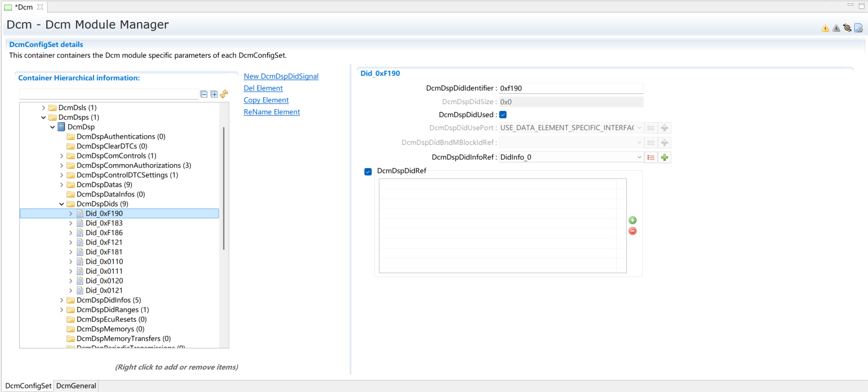The height and width of the screenshot is (392, 868).
Task: Open the DcmDspDidInfoRef dropdown
Action: coord(639,157)
